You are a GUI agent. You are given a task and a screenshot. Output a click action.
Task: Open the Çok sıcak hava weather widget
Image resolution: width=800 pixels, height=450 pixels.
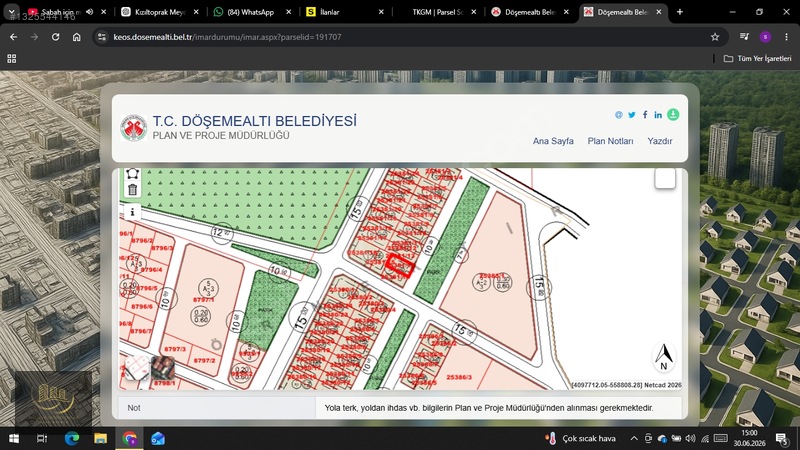581,438
